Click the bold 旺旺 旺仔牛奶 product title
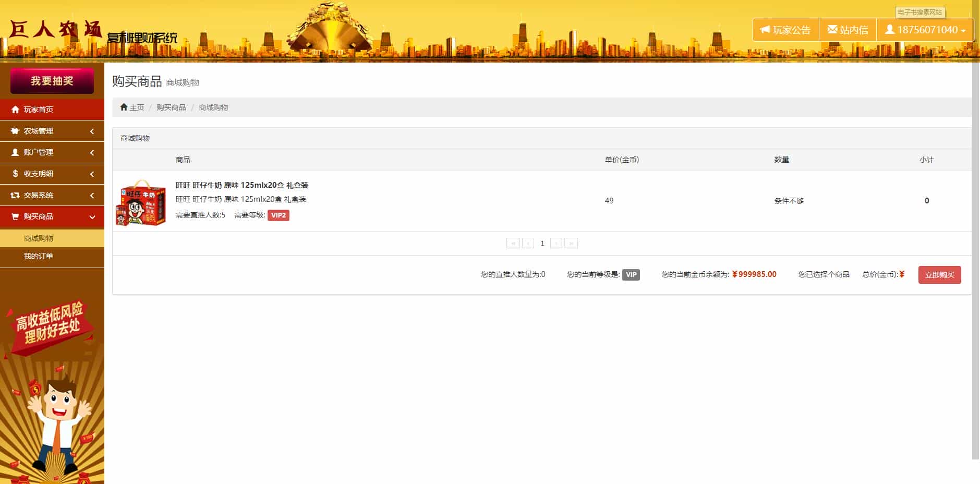Screen dimensions: 980x484 tap(242, 185)
